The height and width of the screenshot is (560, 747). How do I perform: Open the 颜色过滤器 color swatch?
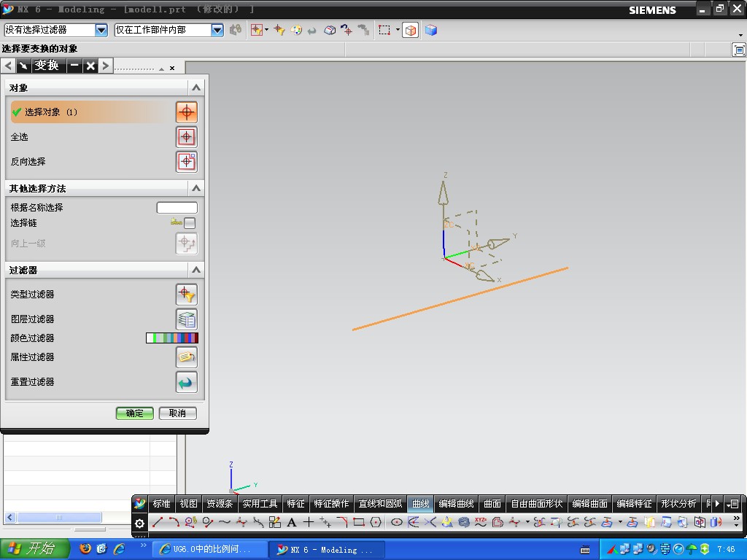(172, 338)
